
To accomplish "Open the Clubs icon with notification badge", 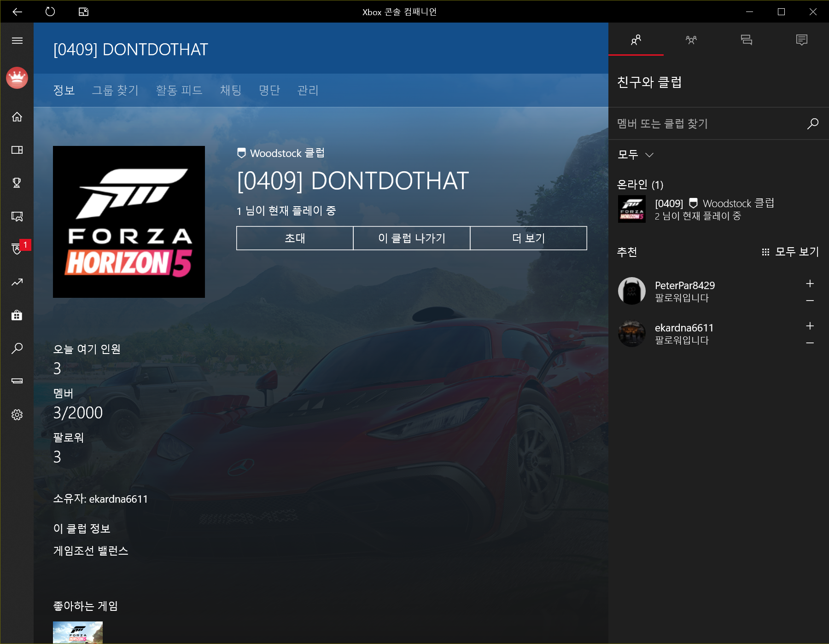I will click(x=17, y=249).
